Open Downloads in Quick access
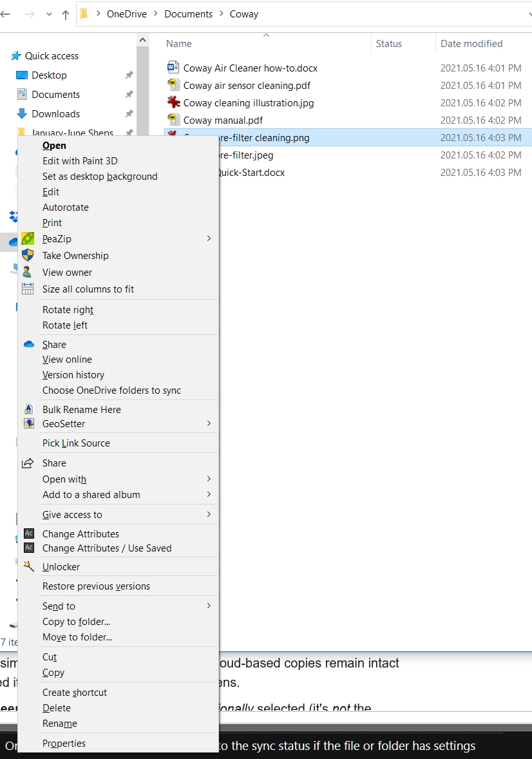Screen dimensions: 532x759 55,114
